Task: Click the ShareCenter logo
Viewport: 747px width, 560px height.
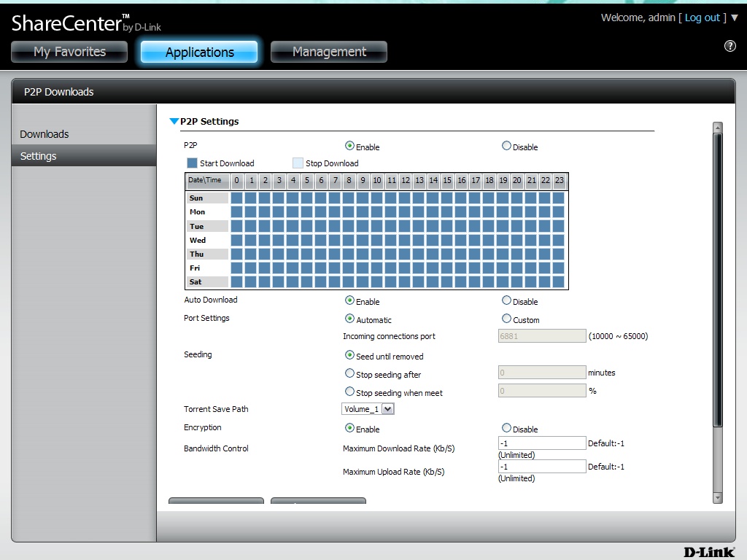Action: pos(86,23)
